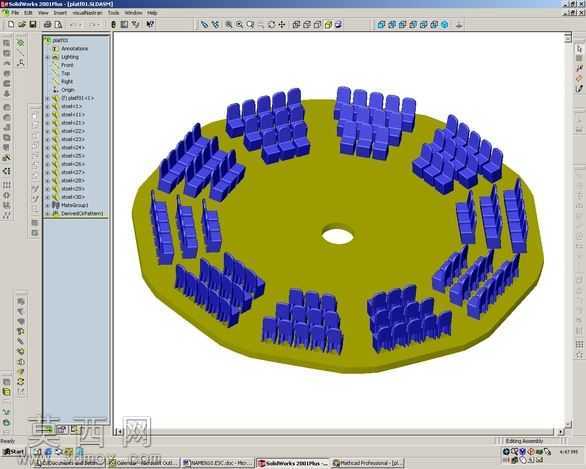The image size is (586, 469).
Task: Switch to the Isometric view
Action: [444, 25]
